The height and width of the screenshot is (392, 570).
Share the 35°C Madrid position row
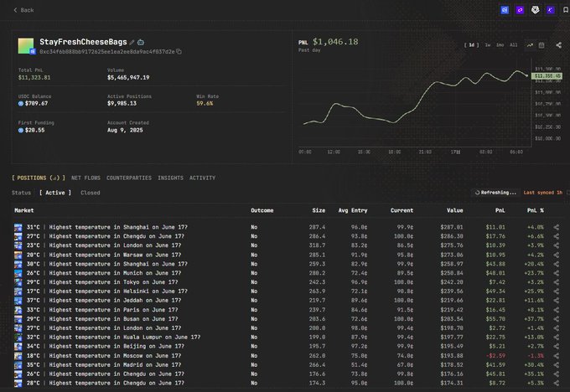[557, 364]
